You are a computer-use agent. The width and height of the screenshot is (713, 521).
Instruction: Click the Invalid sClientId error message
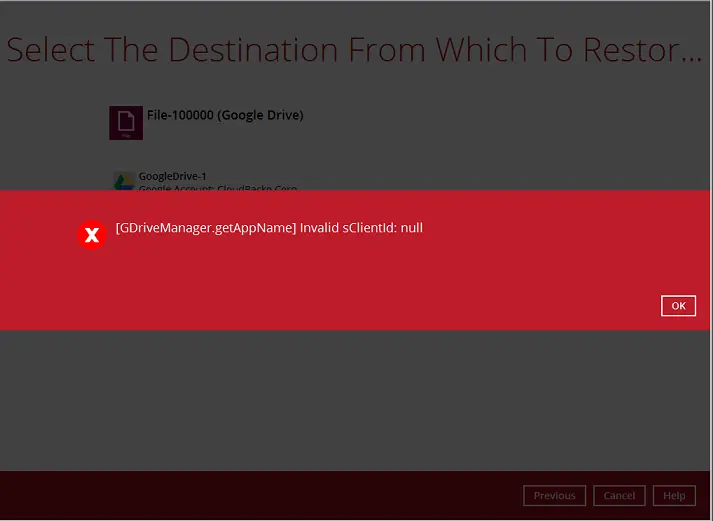point(361,228)
